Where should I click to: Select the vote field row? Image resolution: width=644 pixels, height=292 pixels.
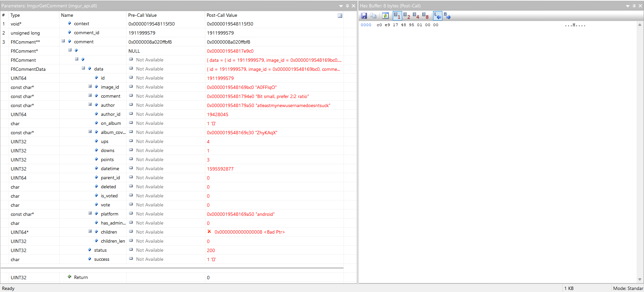tap(172, 205)
